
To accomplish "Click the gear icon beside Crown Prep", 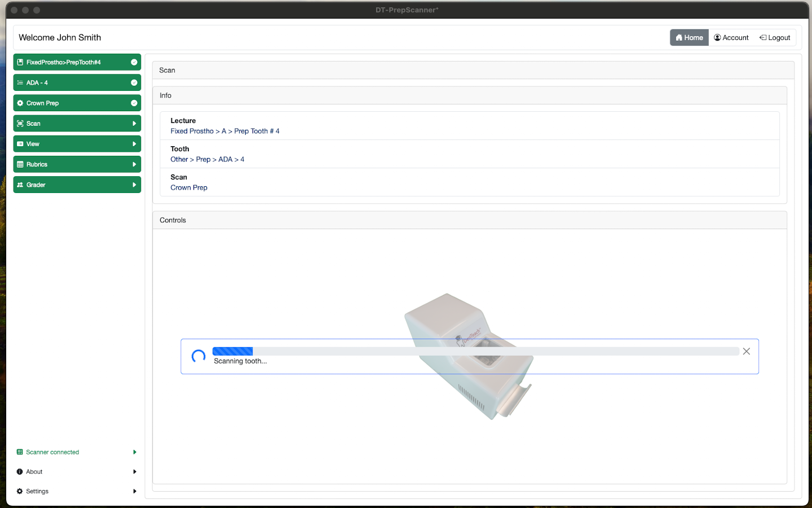I will 20,103.
